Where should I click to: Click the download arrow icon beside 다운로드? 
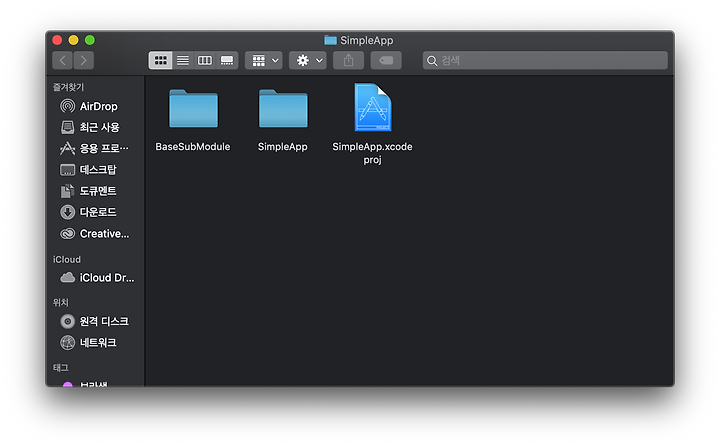(x=68, y=212)
